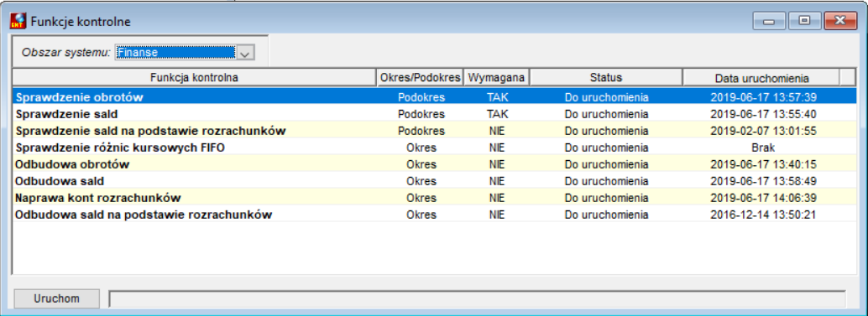Select the Odbudowa sald row
The height and width of the screenshot is (316, 868).
tap(435, 181)
